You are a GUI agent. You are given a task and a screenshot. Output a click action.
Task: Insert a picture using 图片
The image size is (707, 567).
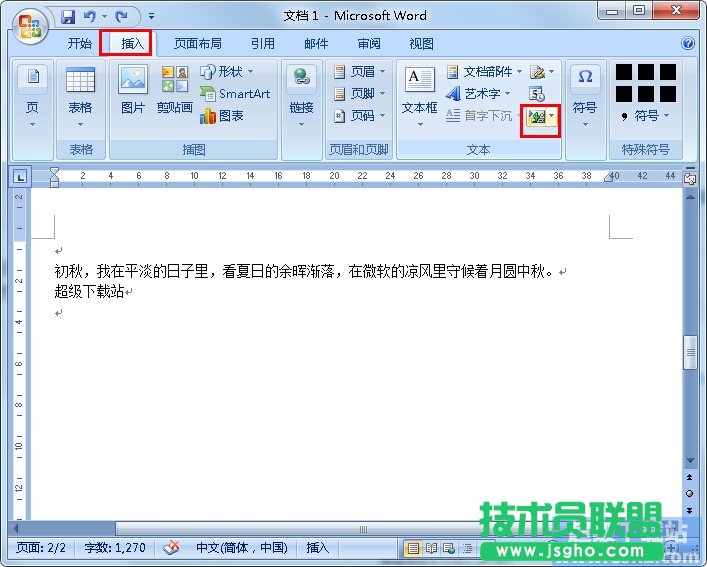(133, 89)
